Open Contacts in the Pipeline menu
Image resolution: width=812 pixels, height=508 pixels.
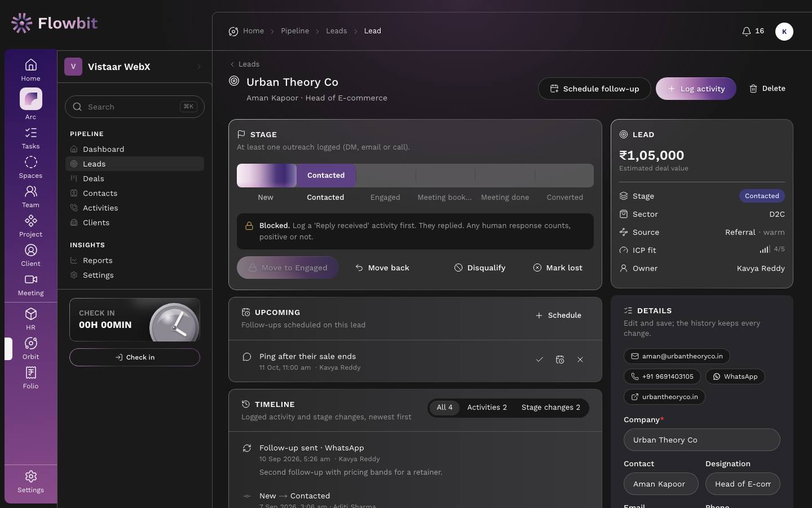tap(135, 193)
